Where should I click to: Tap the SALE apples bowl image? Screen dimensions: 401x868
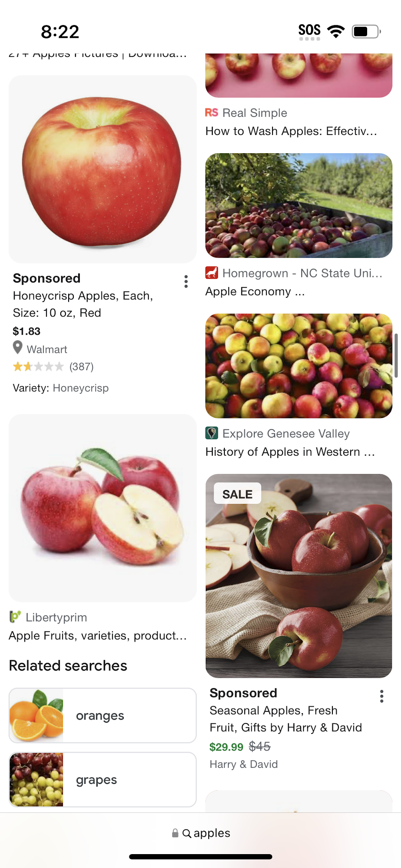(x=299, y=576)
